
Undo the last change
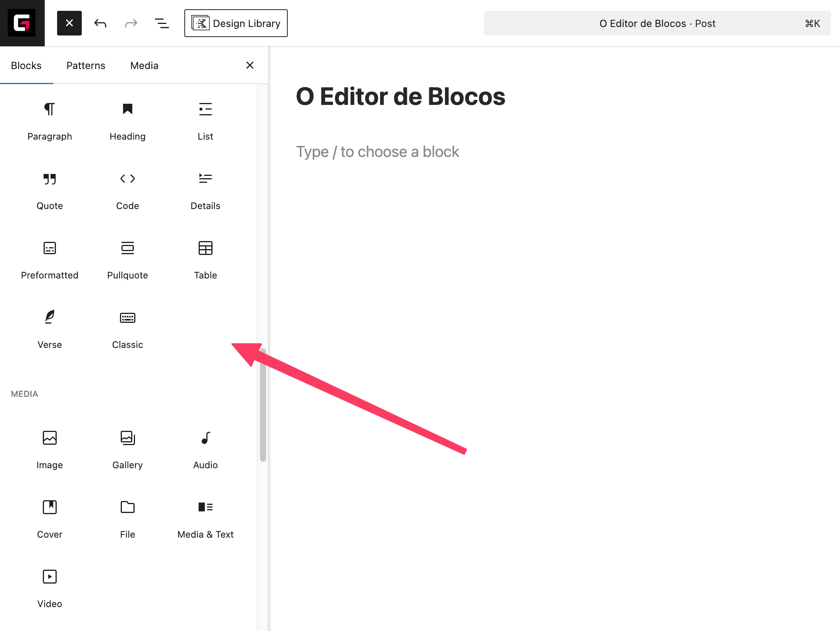coord(100,23)
